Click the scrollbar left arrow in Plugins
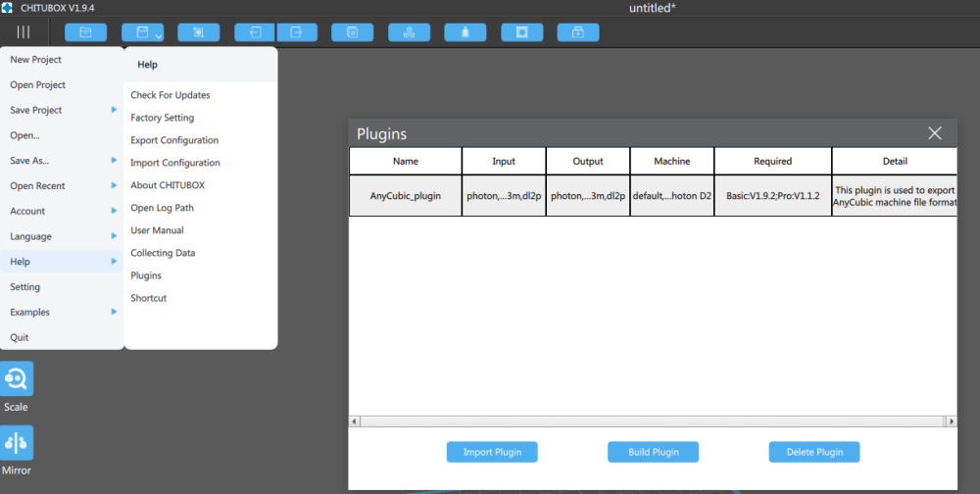This screenshot has height=494, width=980. pyautogui.click(x=355, y=421)
